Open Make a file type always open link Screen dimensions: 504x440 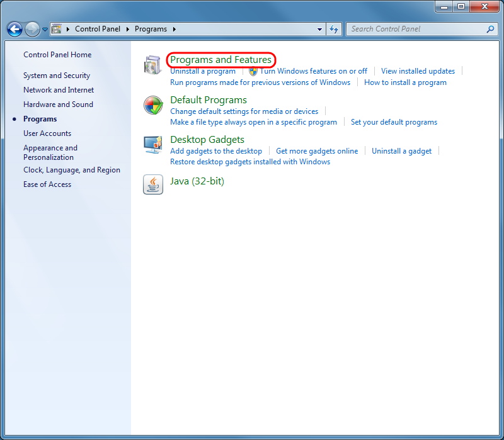coord(254,122)
